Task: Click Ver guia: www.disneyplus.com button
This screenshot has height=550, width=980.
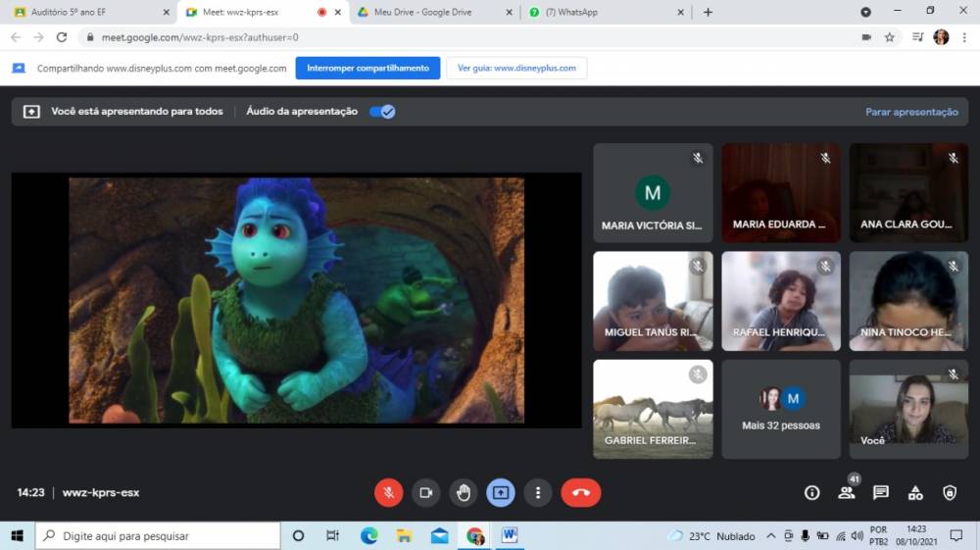Action: pos(516,69)
